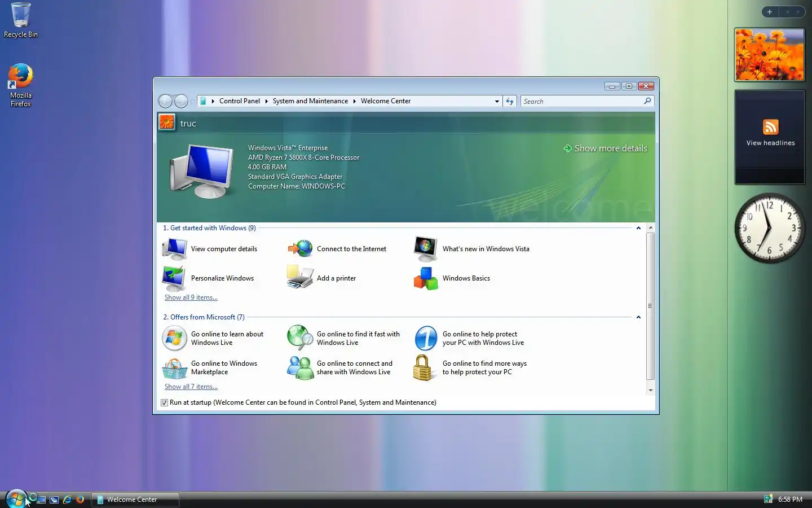Screen dimensions: 812x508
Task: Expand breadcrumb arrow after Control Panel
Action: (266, 101)
